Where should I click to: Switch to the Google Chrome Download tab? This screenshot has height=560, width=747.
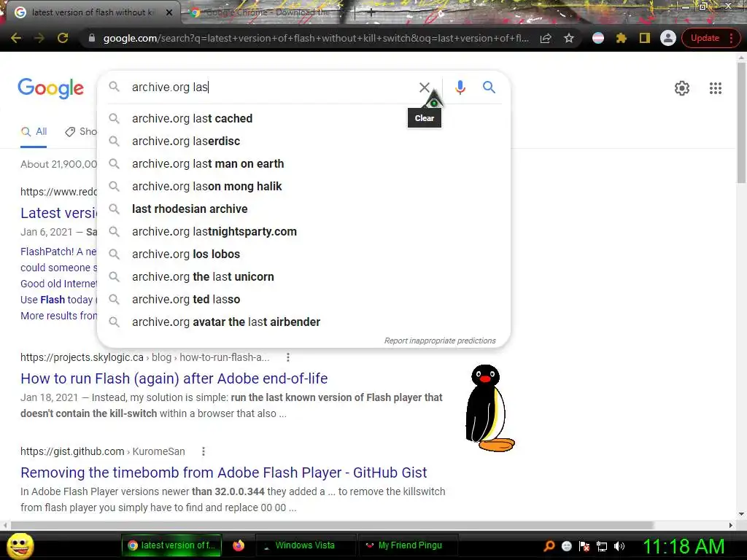267,12
